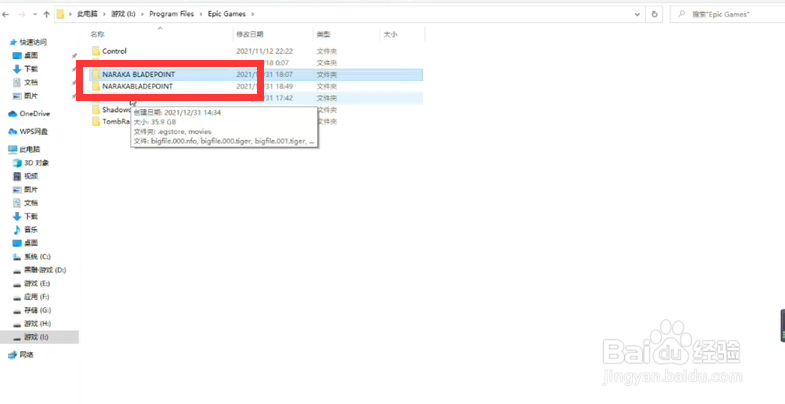Sort by the 大小 column header
The height and width of the screenshot is (404, 785).
coord(390,35)
